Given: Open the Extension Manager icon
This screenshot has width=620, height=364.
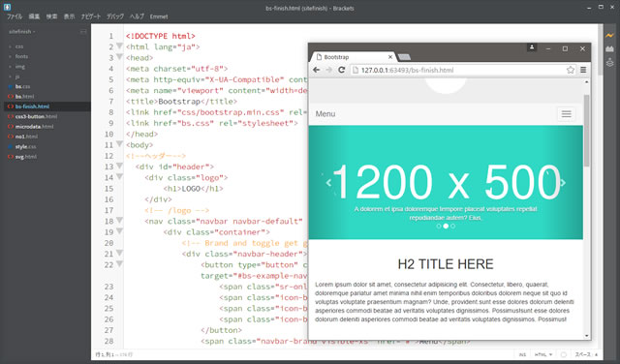Looking at the screenshot, I should pyautogui.click(x=609, y=49).
